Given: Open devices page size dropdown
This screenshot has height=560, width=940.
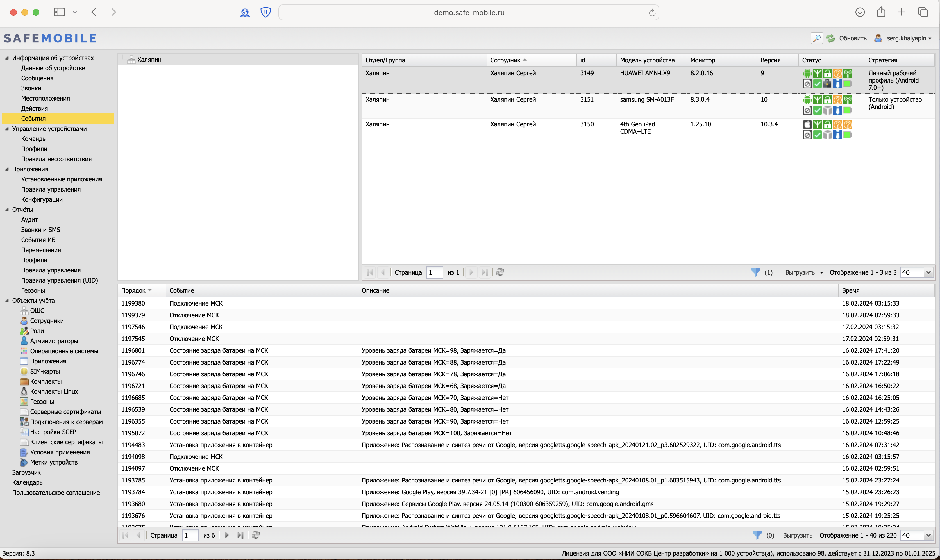Looking at the screenshot, I should 928,272.
